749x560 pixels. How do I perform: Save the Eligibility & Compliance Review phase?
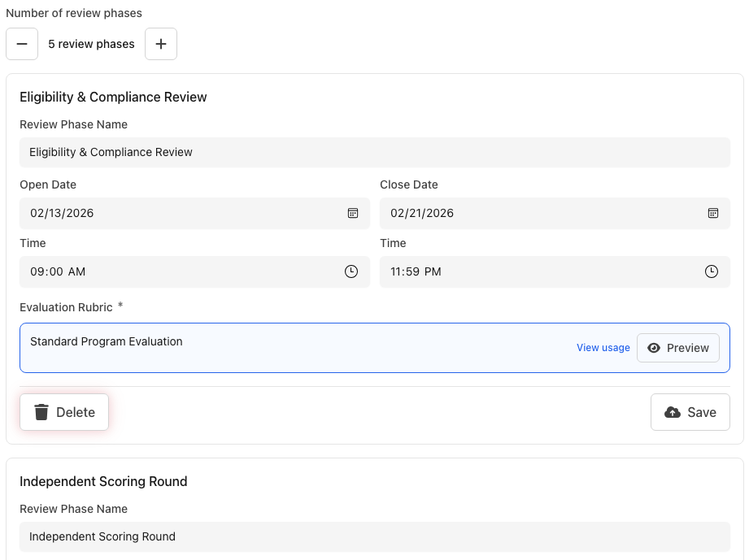[690, 411]
